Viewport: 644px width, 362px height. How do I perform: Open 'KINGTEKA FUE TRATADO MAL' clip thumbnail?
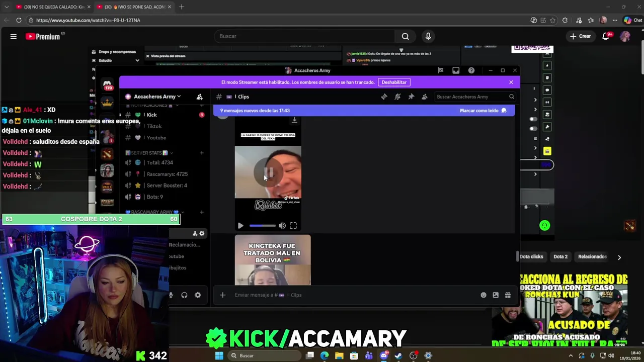point(273,260)
